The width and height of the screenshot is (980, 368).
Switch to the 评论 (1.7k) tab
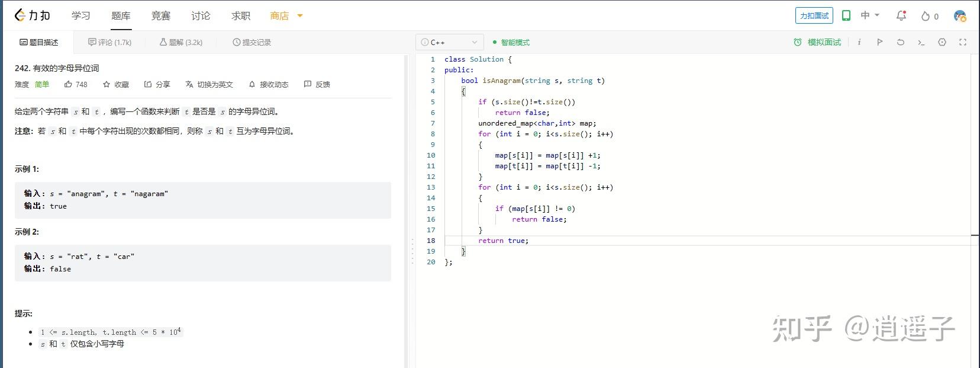109,42
